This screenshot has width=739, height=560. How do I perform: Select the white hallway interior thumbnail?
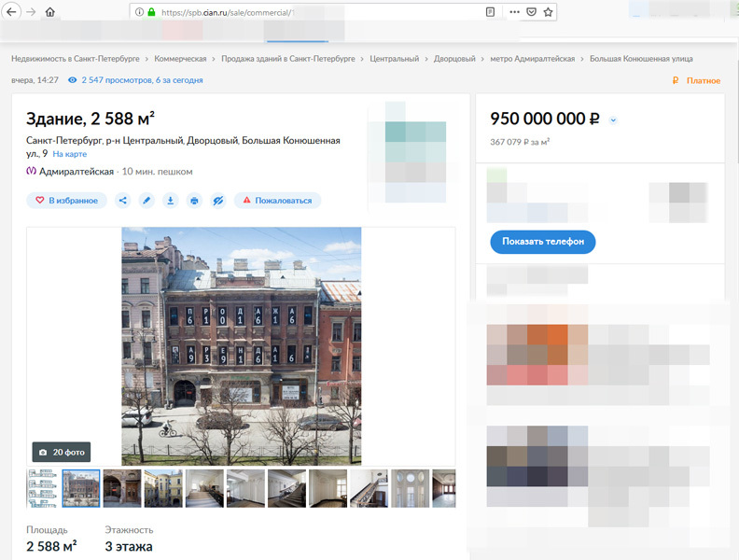click(x=245, y=488)
